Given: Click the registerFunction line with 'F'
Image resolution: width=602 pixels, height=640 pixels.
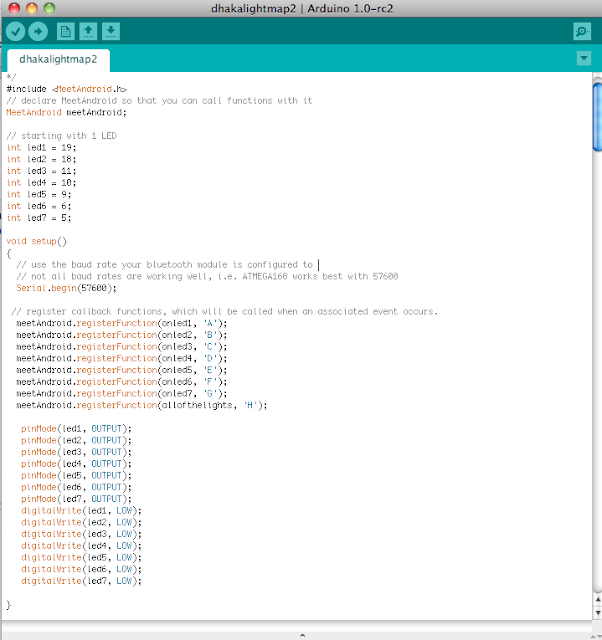Looking at the screenshot, I should click(x=122, y=382).
